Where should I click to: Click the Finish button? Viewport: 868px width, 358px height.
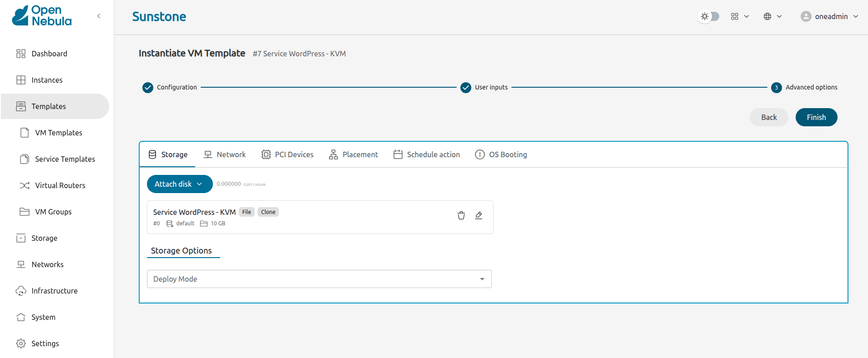[x=816, y=117]
